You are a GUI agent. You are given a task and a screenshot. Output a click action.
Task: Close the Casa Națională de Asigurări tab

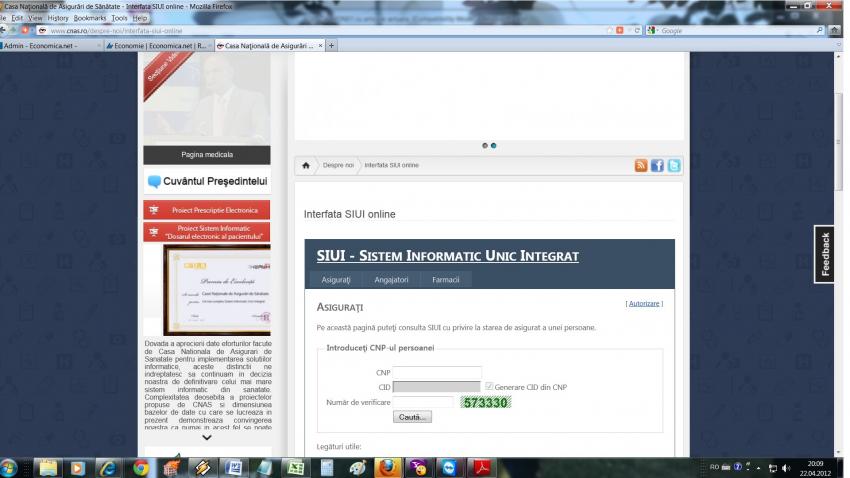tap(320, 46)
